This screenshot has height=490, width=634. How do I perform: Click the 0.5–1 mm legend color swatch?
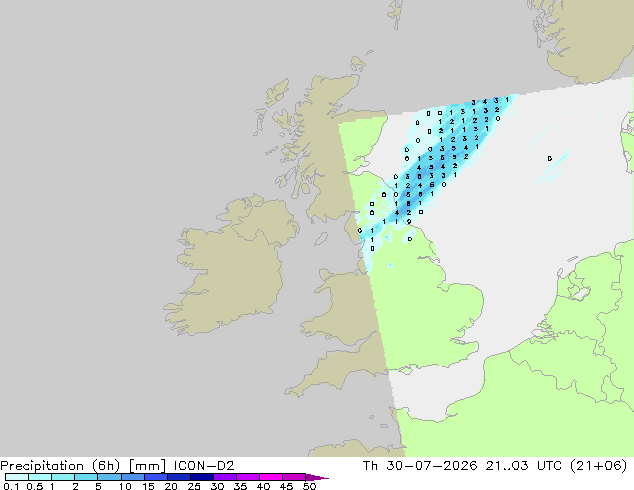click(40, 477)
